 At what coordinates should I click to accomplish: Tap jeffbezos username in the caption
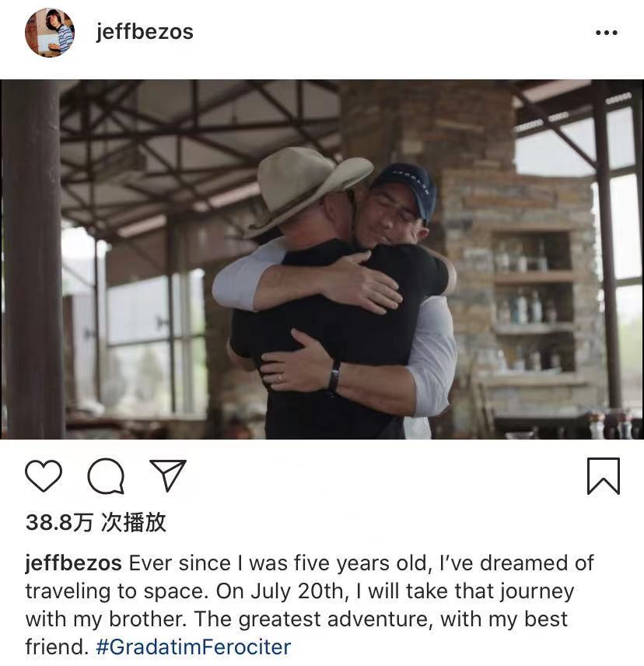73,563
